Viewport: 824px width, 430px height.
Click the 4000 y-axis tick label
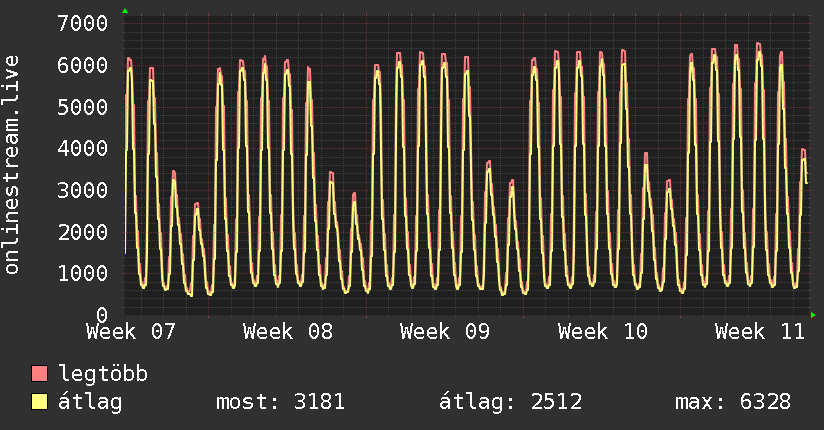pos(83,148)
